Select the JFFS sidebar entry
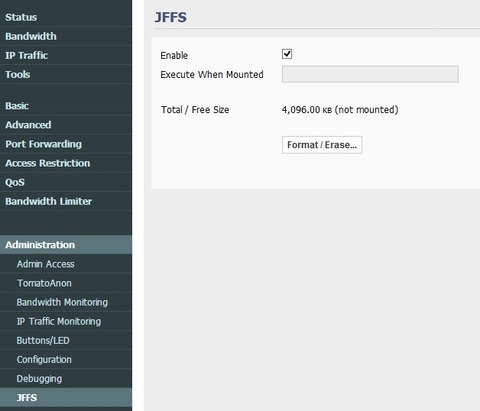The image size is (480, 411). click(x=66, y=398)
